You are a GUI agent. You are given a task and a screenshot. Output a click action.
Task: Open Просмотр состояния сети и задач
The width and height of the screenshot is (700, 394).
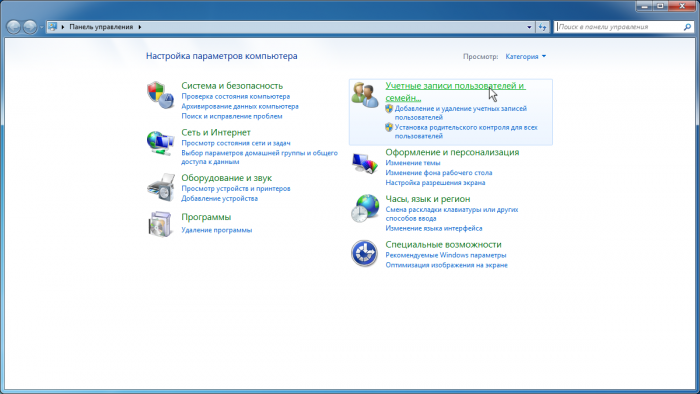click(x=236, y=143)
